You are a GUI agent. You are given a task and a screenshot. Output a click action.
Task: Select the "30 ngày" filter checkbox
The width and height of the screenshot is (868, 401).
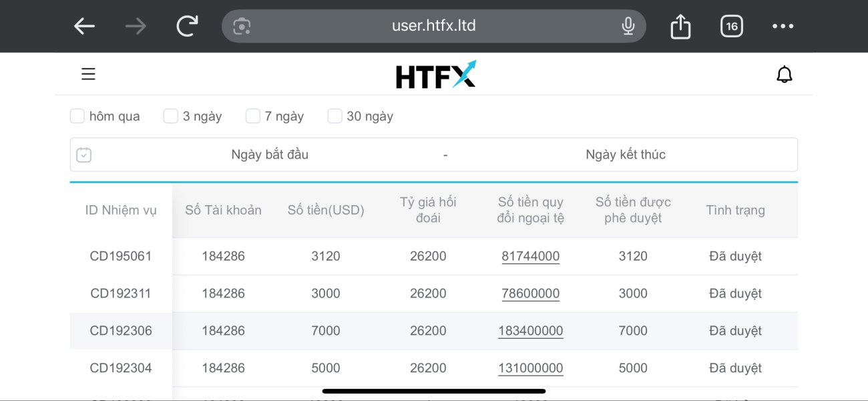(335, 116)
